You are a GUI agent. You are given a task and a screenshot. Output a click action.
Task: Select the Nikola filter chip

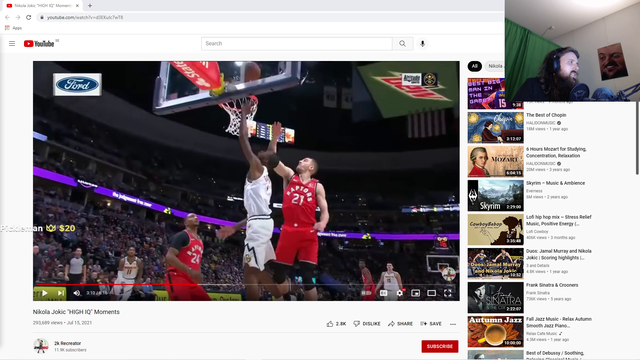pyautogui.click(x=495, y=66)
